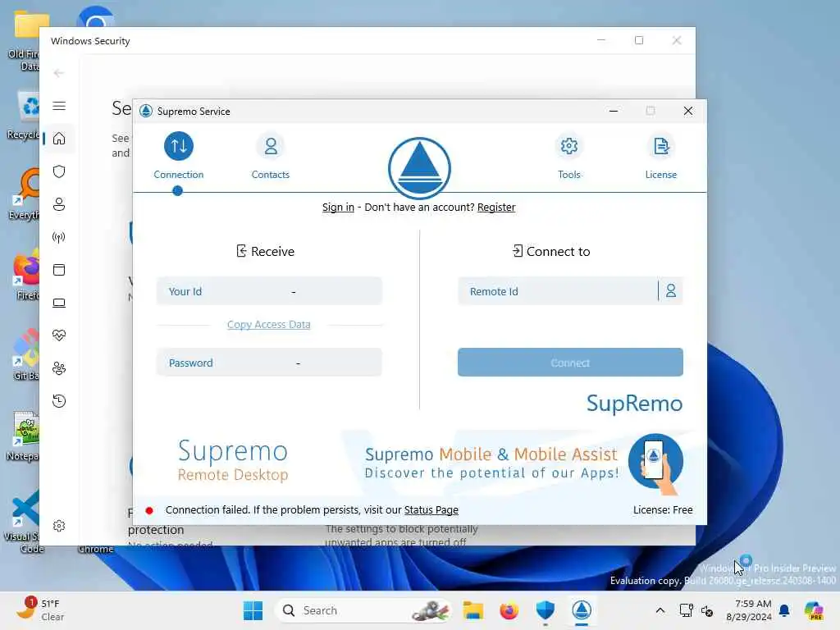Open the Connection tab in Supremo

[178, 156]
